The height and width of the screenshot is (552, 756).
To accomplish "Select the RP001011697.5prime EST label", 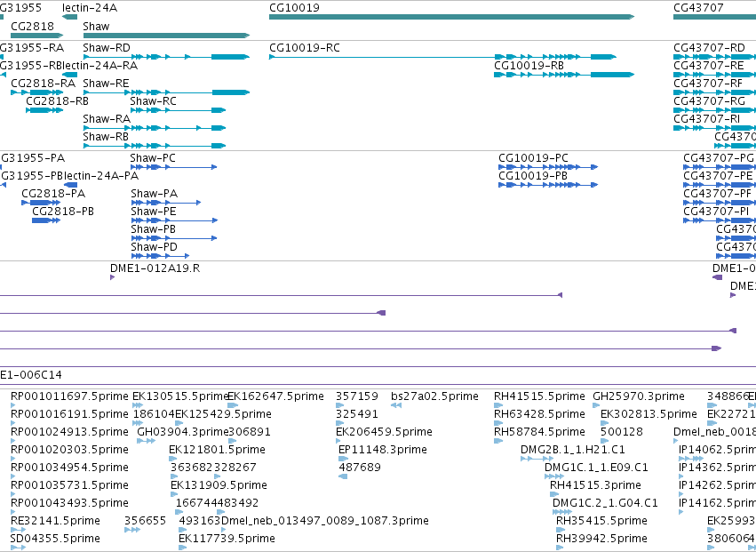I will coord(70,397).
